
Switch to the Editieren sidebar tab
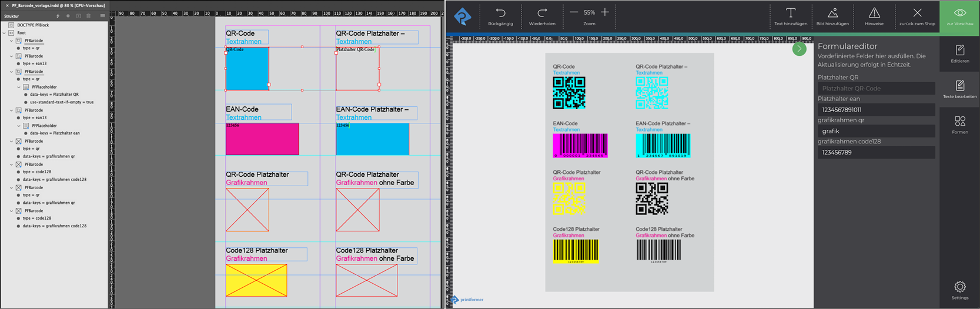[x=960, y=51]
